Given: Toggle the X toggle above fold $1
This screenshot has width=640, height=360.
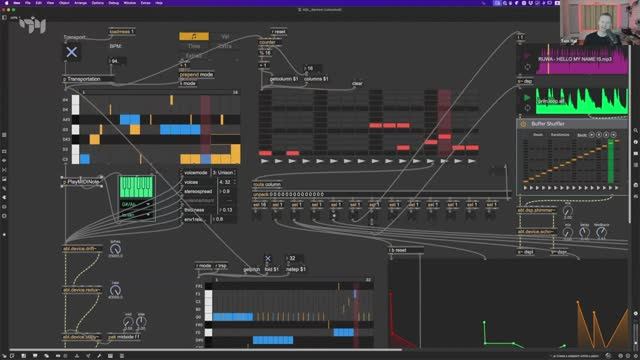Looking at the screenshot, I should coord(268,258).
